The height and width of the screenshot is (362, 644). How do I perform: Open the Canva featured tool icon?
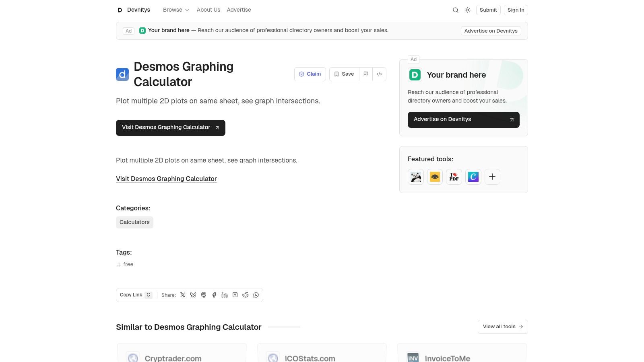pos(473,177)
